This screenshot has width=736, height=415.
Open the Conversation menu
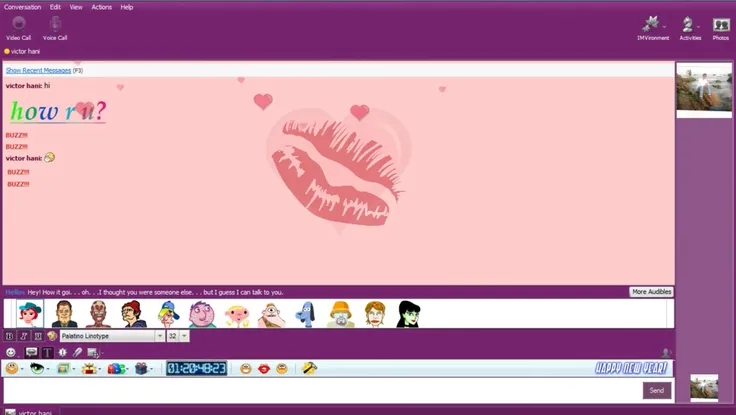(23, 7)
